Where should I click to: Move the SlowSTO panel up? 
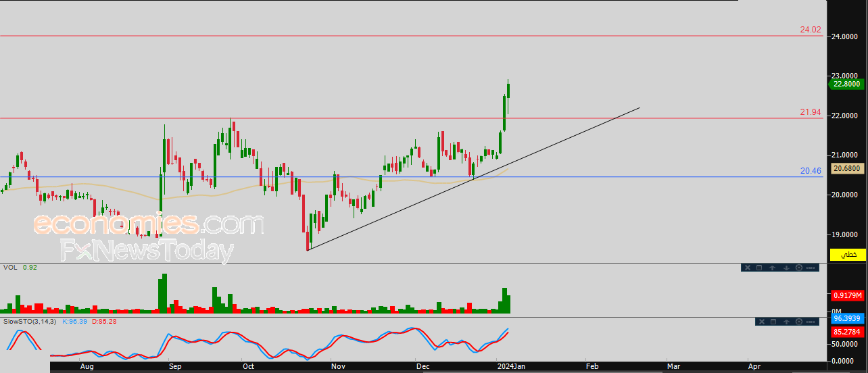(786, 322)
